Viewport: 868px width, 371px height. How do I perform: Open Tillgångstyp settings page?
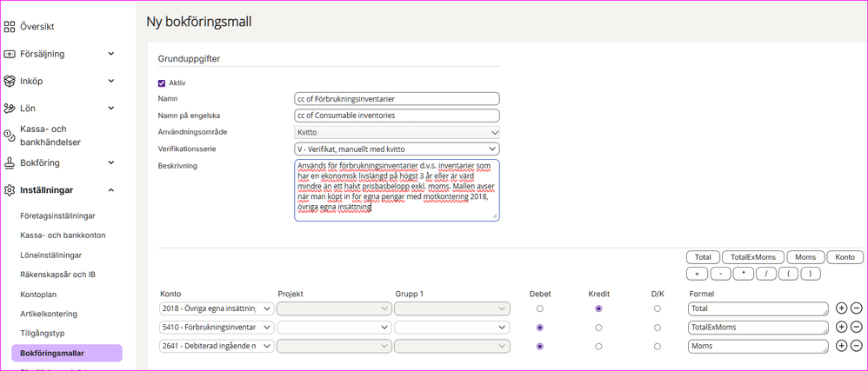click(43, 334)
